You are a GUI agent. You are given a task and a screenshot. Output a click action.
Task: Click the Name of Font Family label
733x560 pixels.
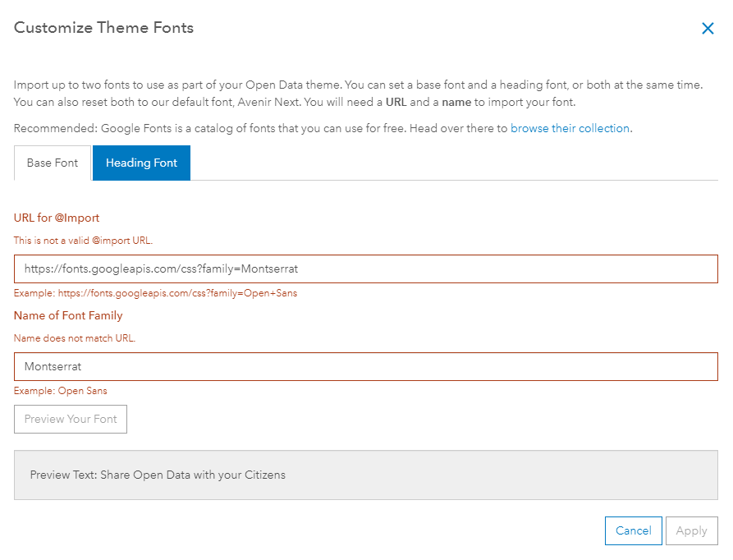[68, 315]
